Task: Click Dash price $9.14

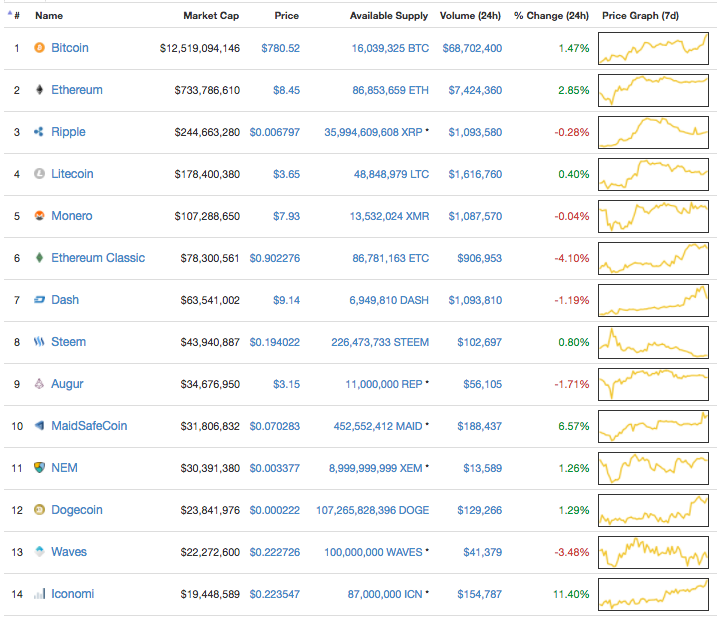Action: point(287,300)
